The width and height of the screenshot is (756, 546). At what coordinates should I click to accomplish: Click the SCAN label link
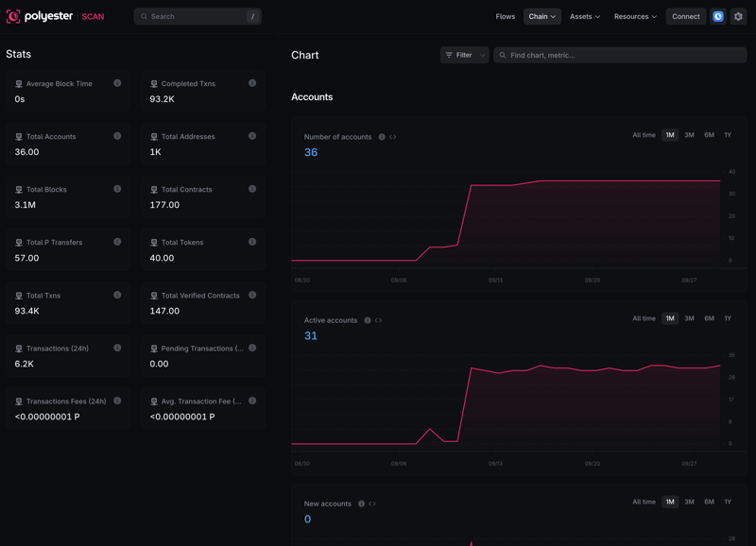click(93, 16)
